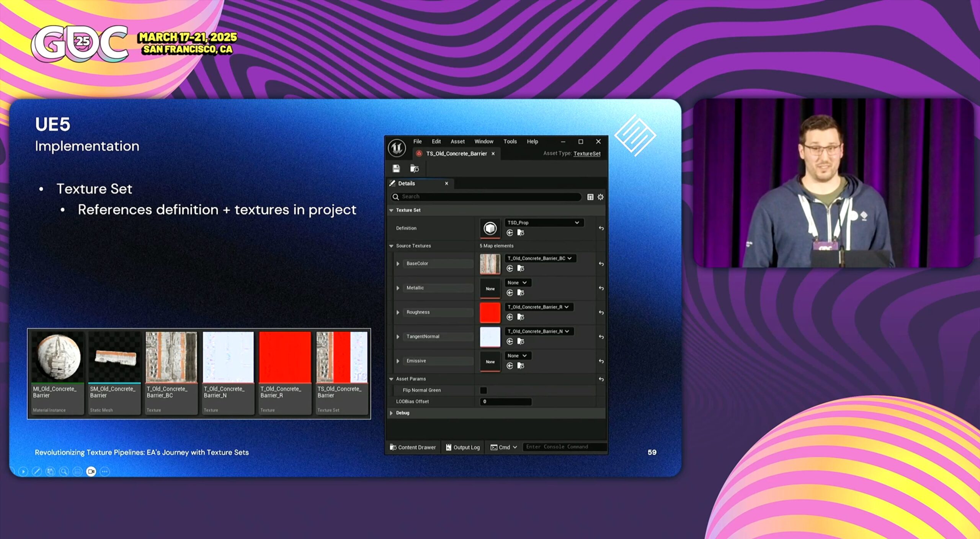980x539 pixels.
Task: Click Browse to asset in Content Browser icon
Action: coord(414,168)
